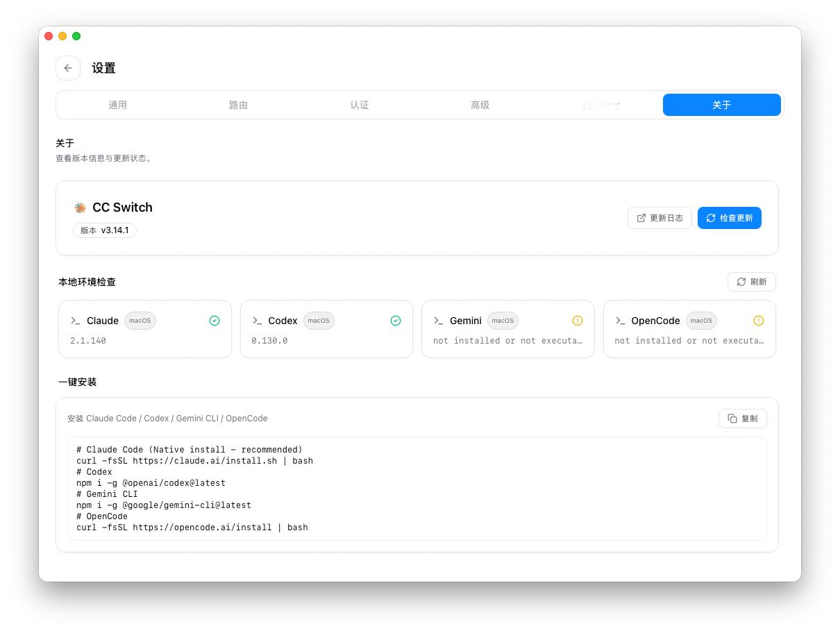Click the OpenCode terminal icon
The width and height of the screenshot is (840, 633).
click(x=620, y=321)
